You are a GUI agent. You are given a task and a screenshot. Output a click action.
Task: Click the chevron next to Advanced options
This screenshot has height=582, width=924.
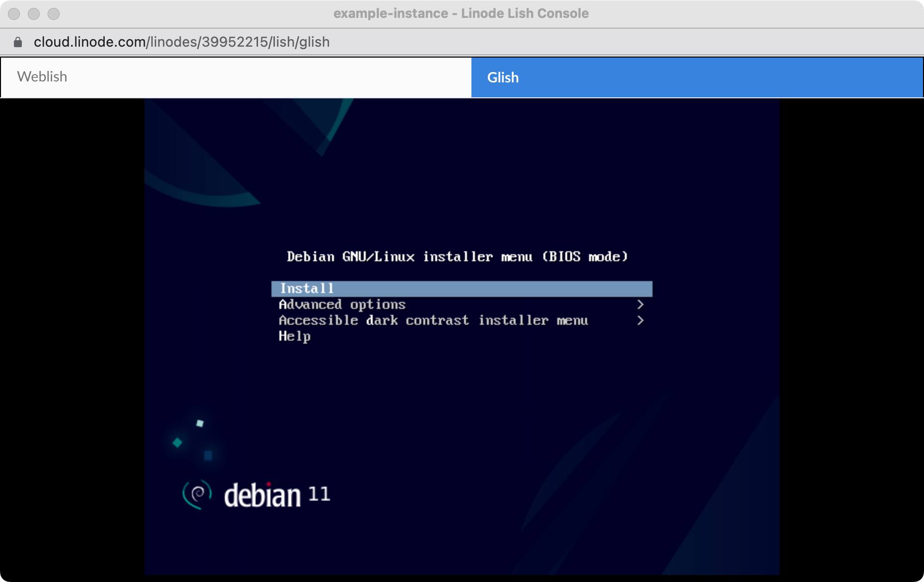(x=640, y=304)
